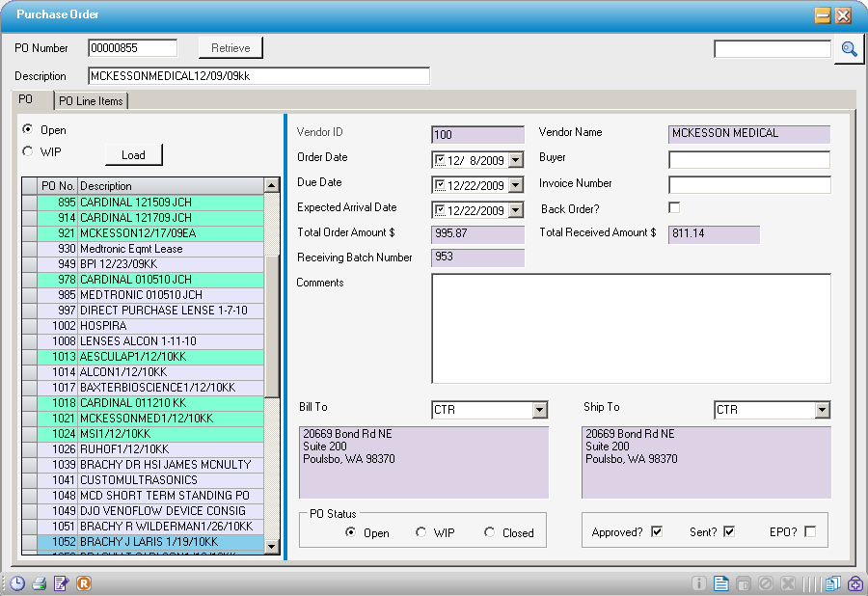Click the clock history icon on the toolbar
Image resolution: width=868 pixels, height=596 pixels.
tap(16, 583)
